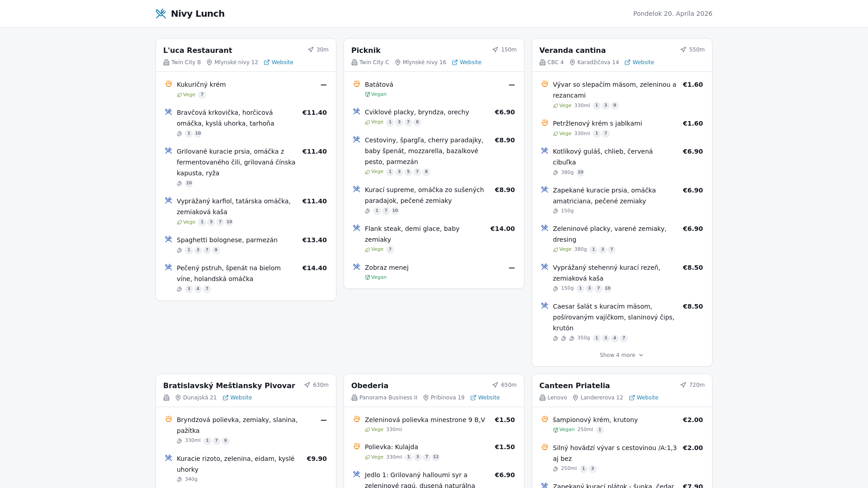Click the utensils icon for Kotlíkový guláš
This screenshot has width=868, height=488.
click(545, 150)
